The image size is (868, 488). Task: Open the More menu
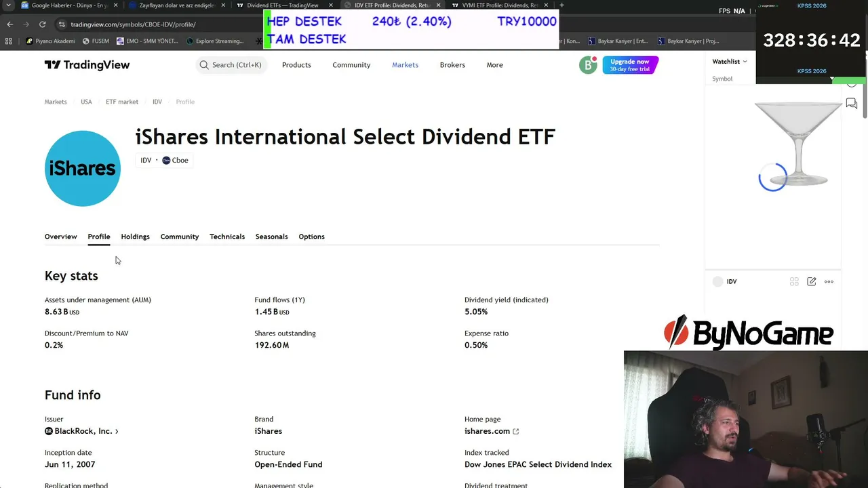pyautogui.click(x=494, y=65)
